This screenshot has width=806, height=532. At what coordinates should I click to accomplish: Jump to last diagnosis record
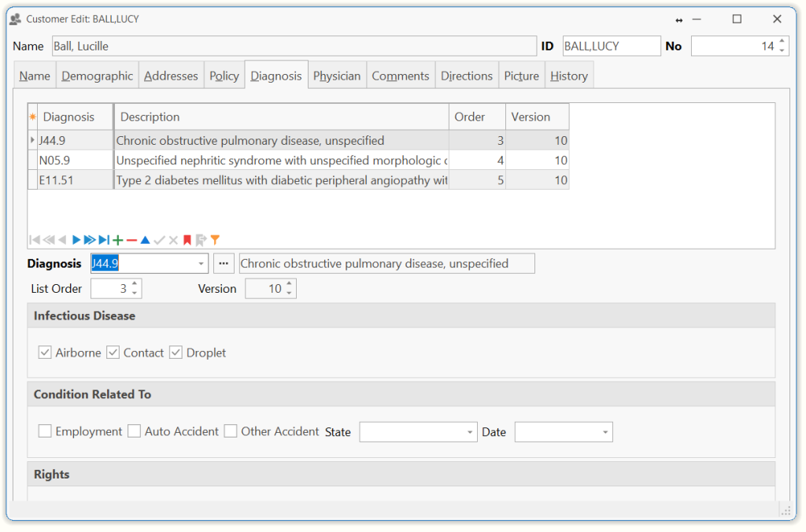point(104,240)
